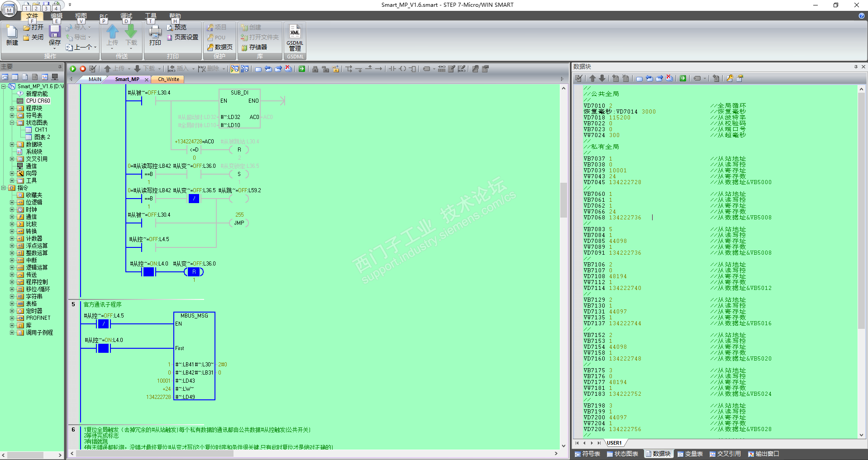Collapse the 指令 tree node

point(4,188)
